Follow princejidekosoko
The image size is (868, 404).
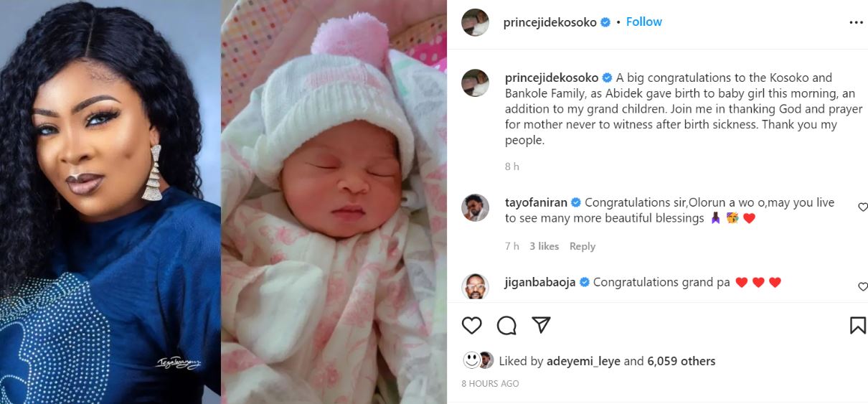point(643,22)
